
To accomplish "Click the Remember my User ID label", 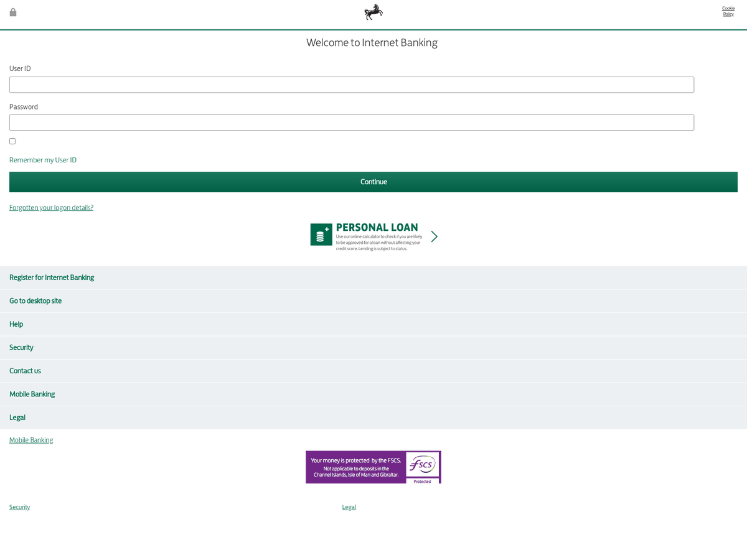I will 43,160.
